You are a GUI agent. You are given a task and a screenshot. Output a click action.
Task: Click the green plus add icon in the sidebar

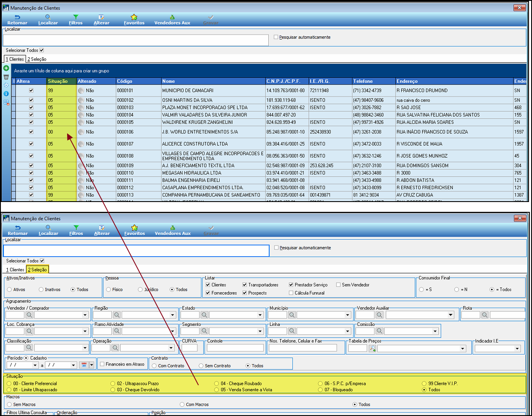click(6, 68)
